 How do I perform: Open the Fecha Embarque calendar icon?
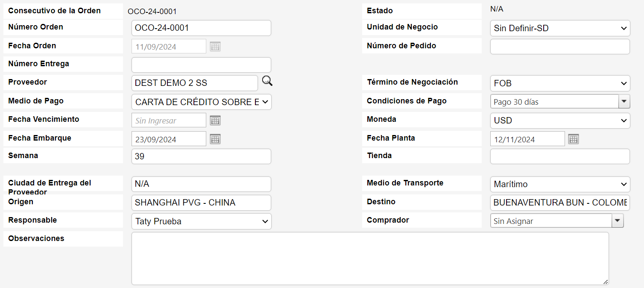pyautogui.click(x=215, y=139)
